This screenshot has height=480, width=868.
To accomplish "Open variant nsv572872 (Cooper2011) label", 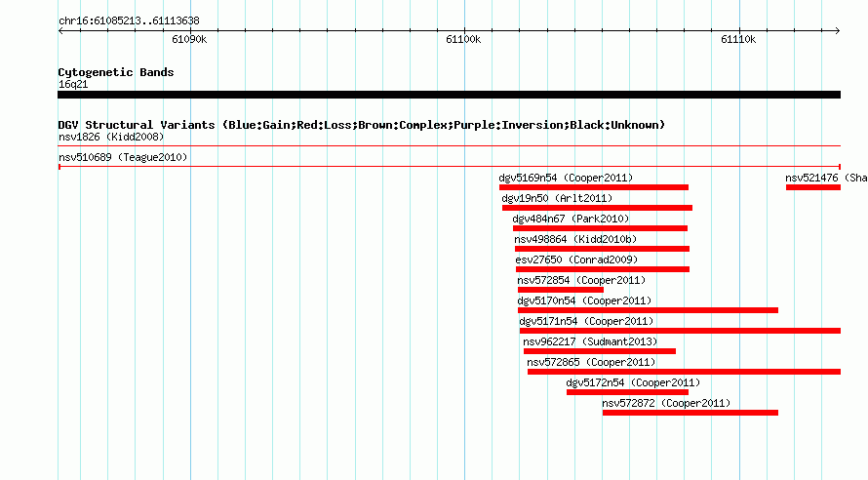I will click(x=666, y=403).
